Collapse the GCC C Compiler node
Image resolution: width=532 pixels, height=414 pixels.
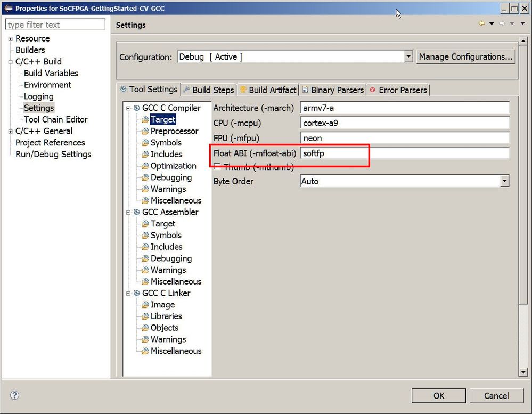coord(128,108)
